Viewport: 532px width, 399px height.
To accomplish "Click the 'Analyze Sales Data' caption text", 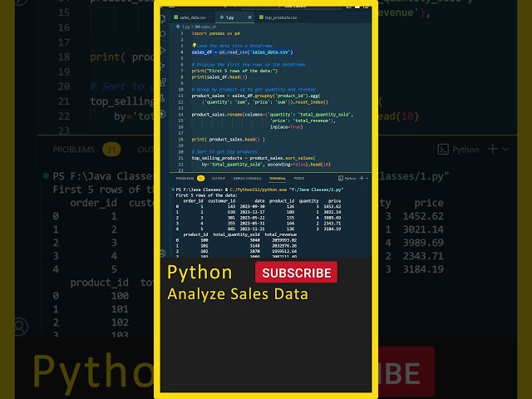I will pyautogui.click(x=238, y=294).
